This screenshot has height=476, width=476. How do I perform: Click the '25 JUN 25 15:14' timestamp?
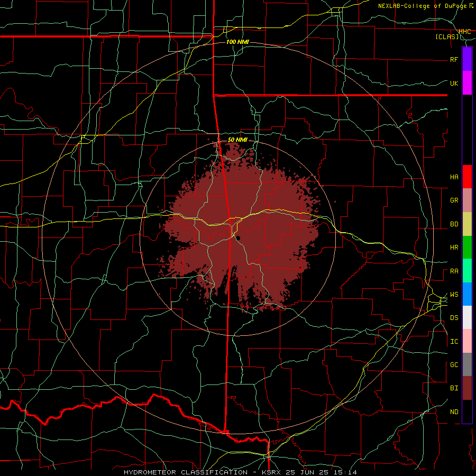[321, 472]
